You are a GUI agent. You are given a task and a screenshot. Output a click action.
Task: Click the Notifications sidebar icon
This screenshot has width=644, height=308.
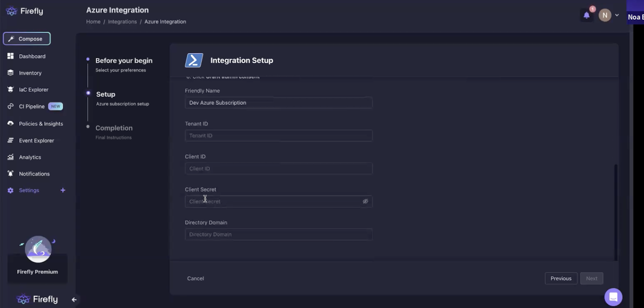pos(10,173)
